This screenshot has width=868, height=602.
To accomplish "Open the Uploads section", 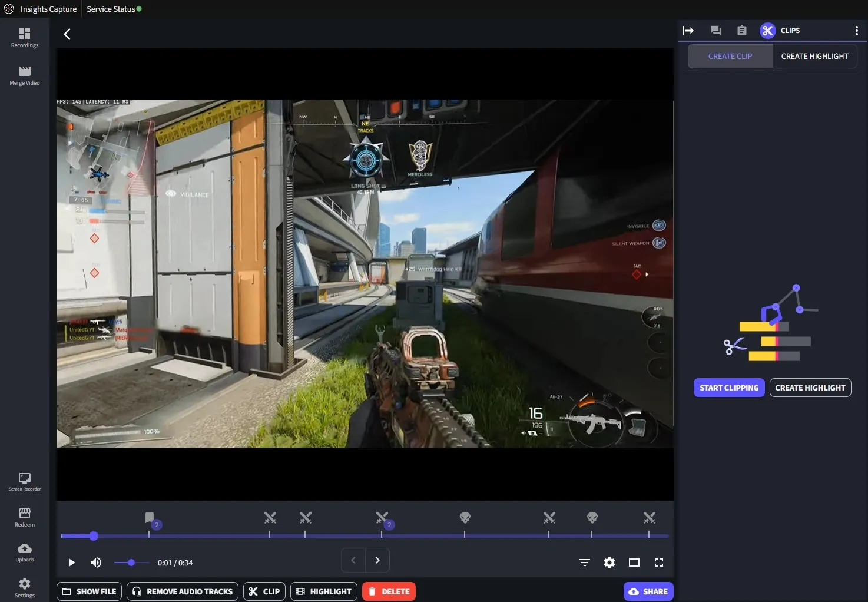I will [24, 553].
